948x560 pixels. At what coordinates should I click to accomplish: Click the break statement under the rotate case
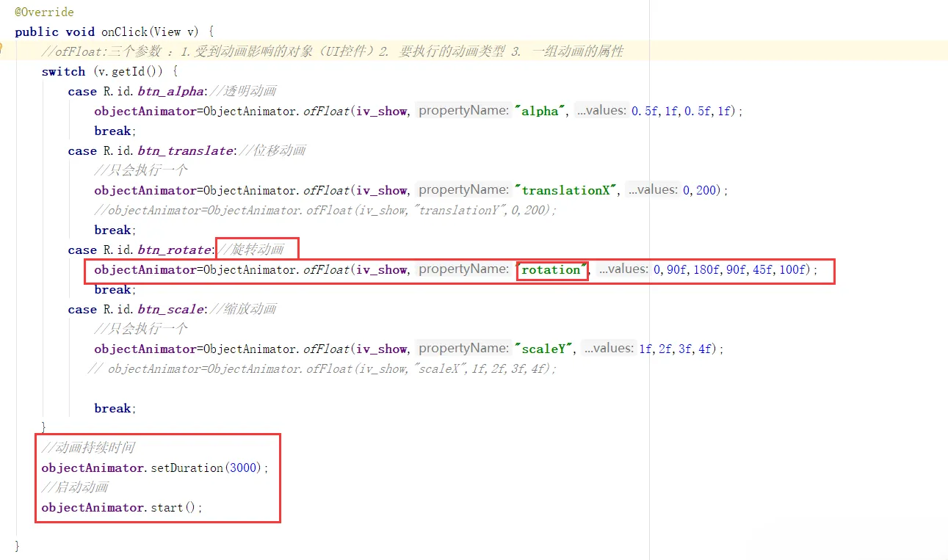tap(113, 289)
